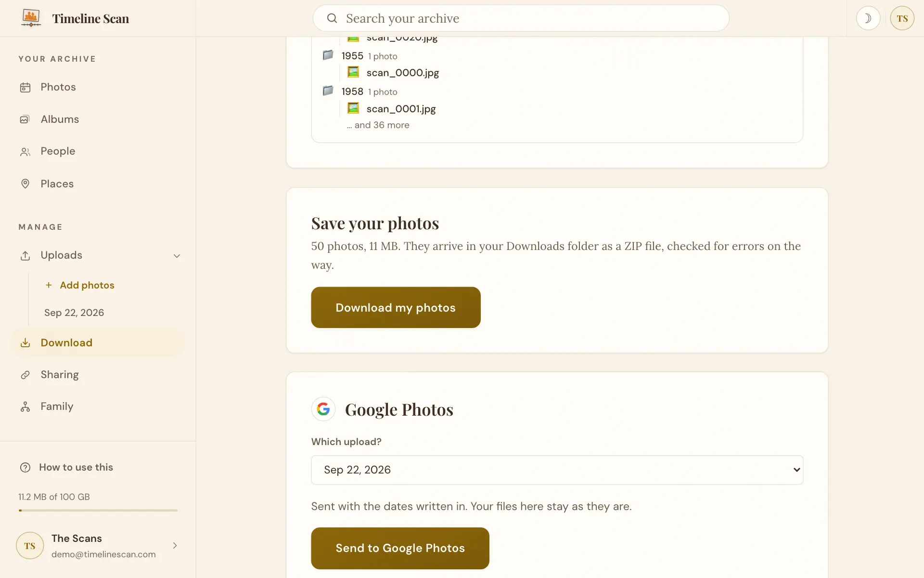Collapse the Uploads chevron
924x578 pixels.
tap(177, 256)
